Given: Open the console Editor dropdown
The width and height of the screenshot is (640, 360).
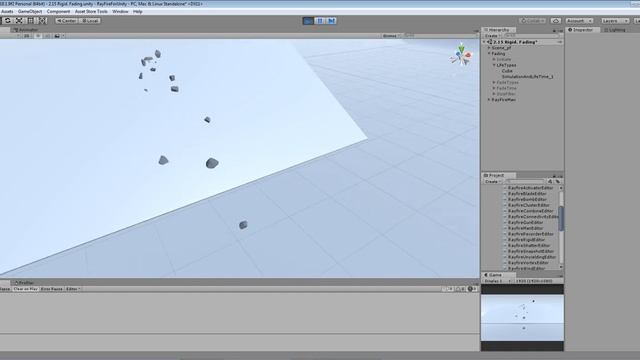Looking at the screenshot, I should coord(73,289).
